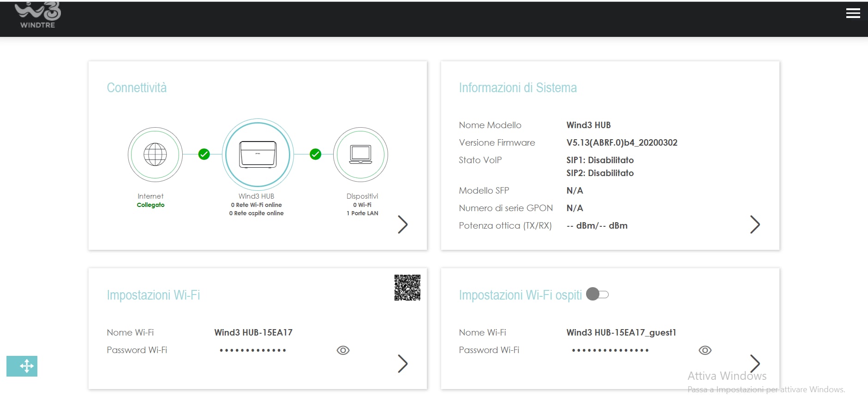The image size is (868, 407).
Task: Click Potenza ottica value -- dBm/-- dBm
Action: click(x=597, y=225)
